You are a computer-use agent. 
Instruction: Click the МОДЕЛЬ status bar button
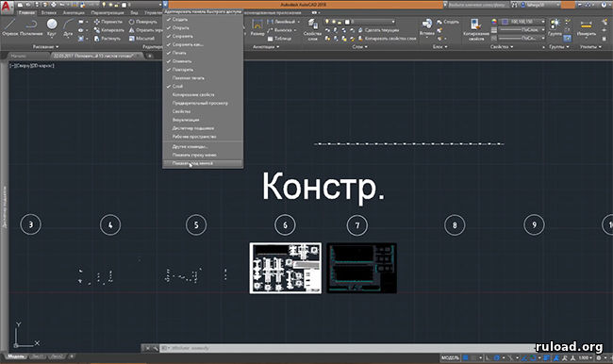pyautogui.click(x=451, y=357)
